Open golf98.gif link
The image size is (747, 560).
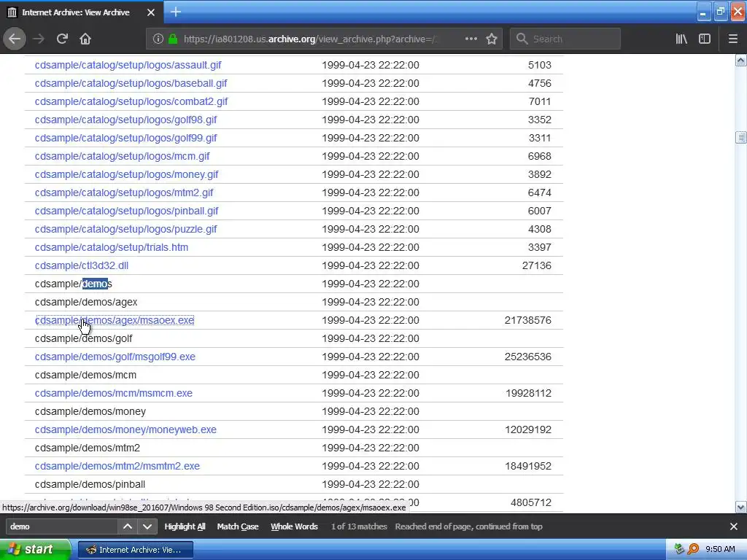point(125,120)
